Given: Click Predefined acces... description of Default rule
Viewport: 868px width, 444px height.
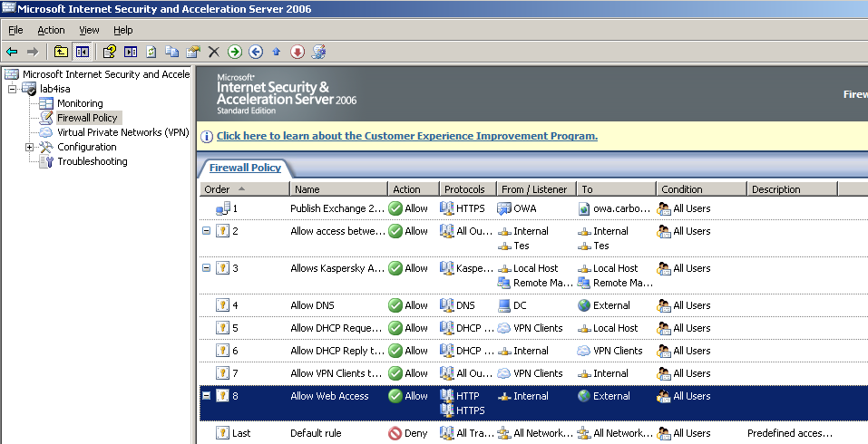Looking at the screenshot, I should click(789, 433).
